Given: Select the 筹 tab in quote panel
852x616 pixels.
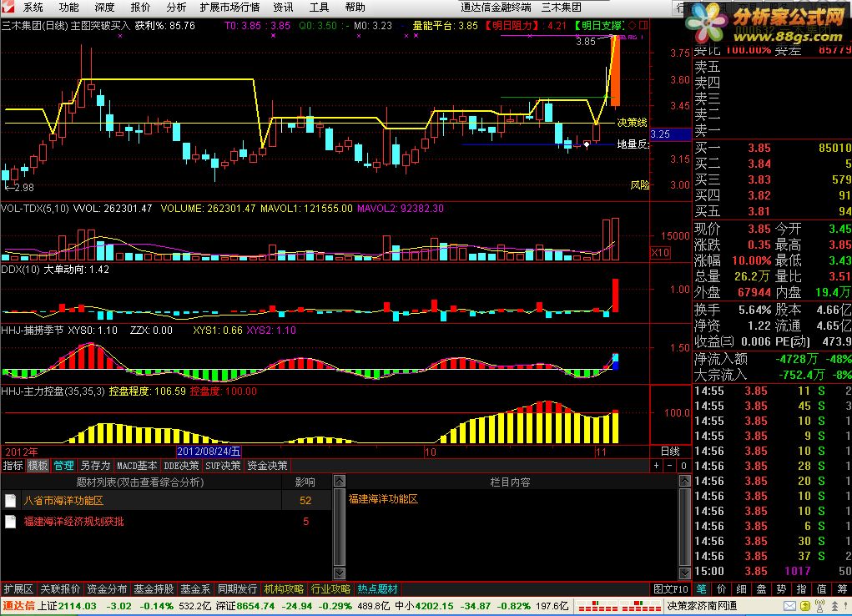Looking at the screenshot, I should (842, 588).
